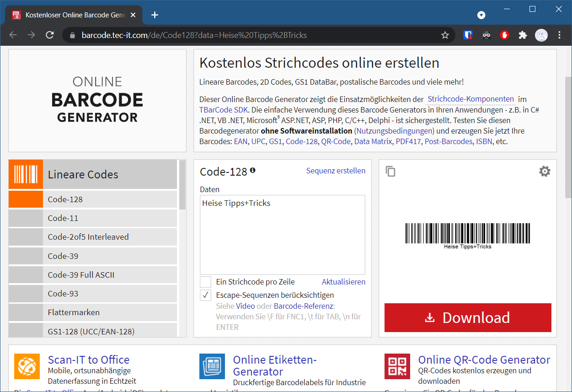
Task: Click the Sequenz erstellen link
Action: pyautogui.click(x=336, y=171)
